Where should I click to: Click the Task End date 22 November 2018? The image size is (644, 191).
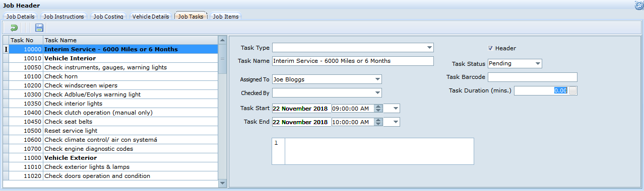pyautogui.click(x=301, y=122)
